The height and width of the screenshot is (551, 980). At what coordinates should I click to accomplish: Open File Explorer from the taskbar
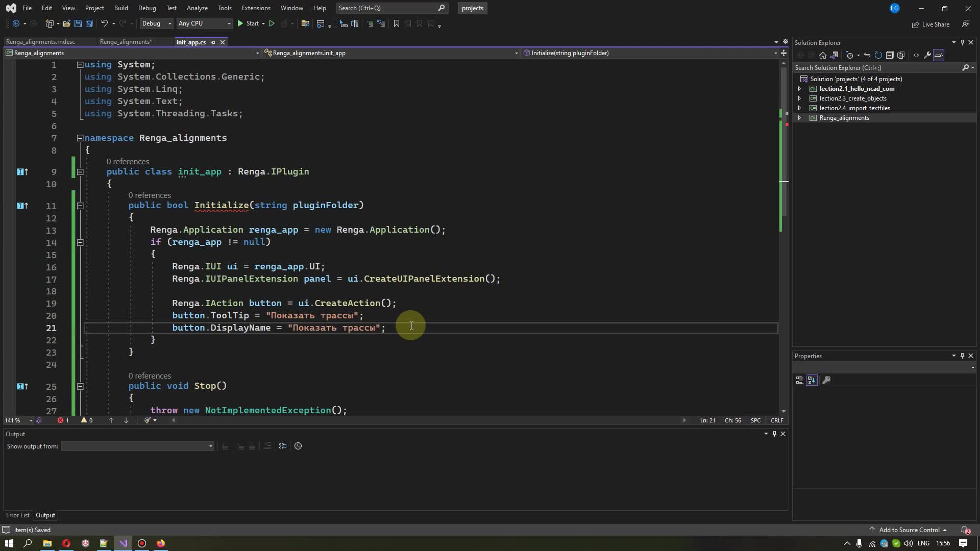point(47,543)
